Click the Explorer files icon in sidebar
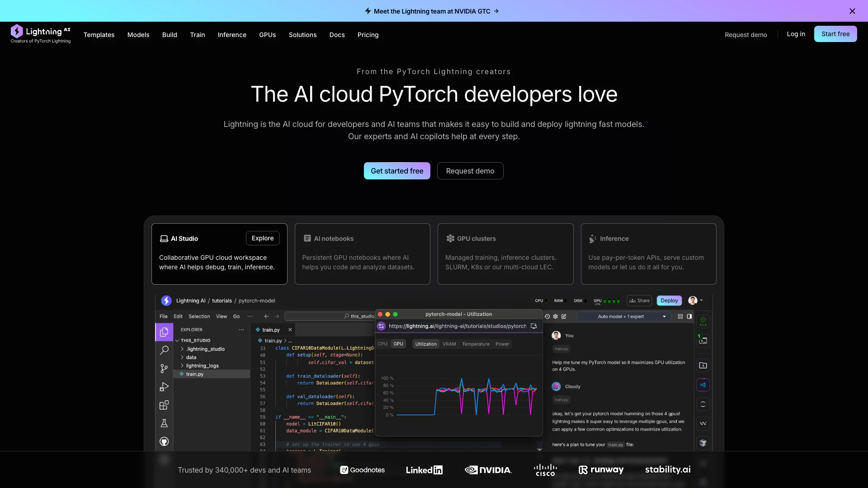Viewport: 868px width, 488px height. (164, 332)
